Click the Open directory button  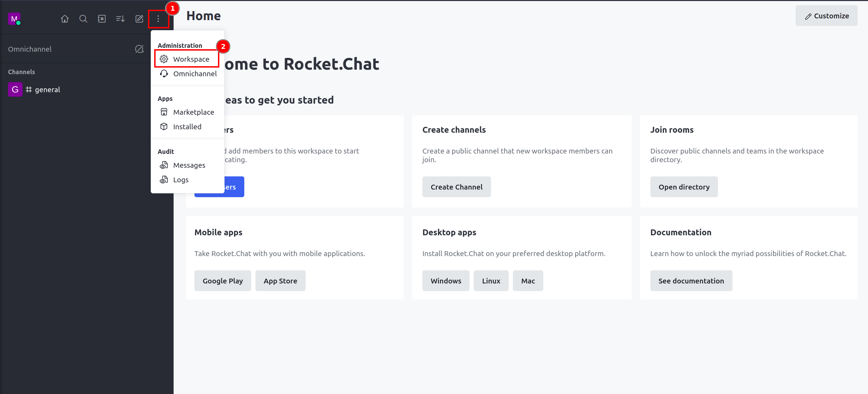point(684,187)
